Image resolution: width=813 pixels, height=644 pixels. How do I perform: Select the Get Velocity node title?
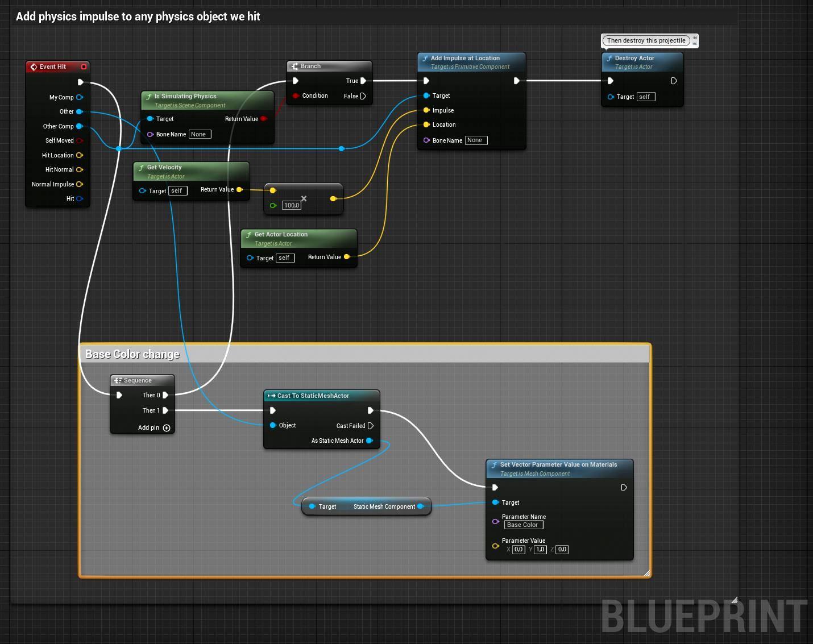tap(164, 167)
